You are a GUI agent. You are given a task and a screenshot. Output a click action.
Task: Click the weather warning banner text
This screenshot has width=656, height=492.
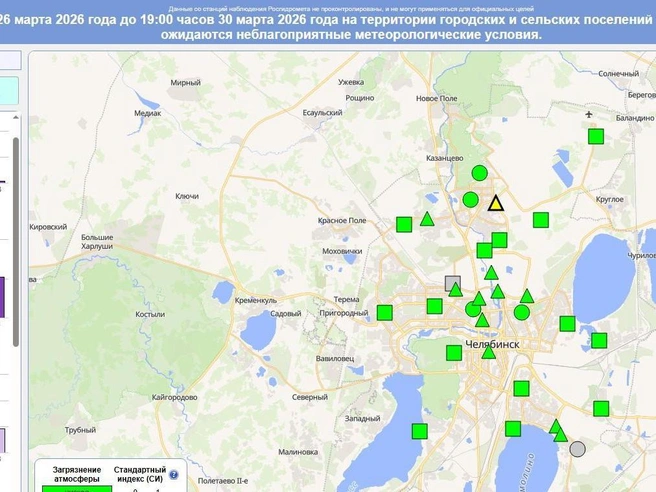coord(328,27)
